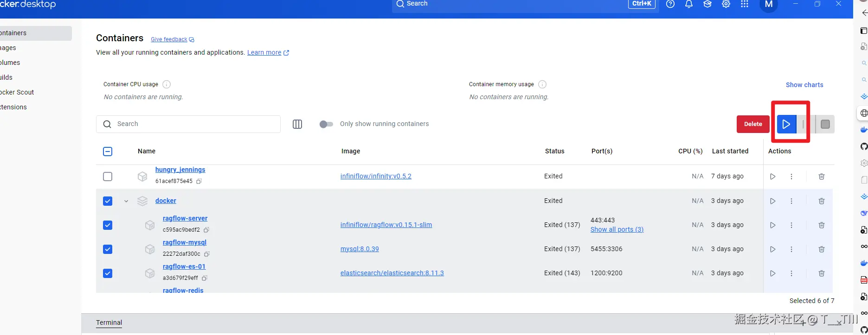
Task: Open the infiniflow/ragflow:v0.15.1-slim image link
Action: (x=386, y=225)
